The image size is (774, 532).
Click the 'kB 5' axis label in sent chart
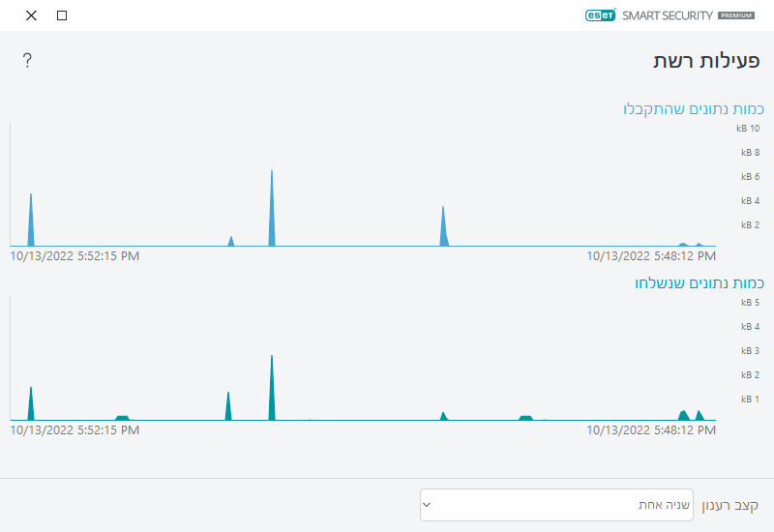pyautogui.click(x=751, y=303)
